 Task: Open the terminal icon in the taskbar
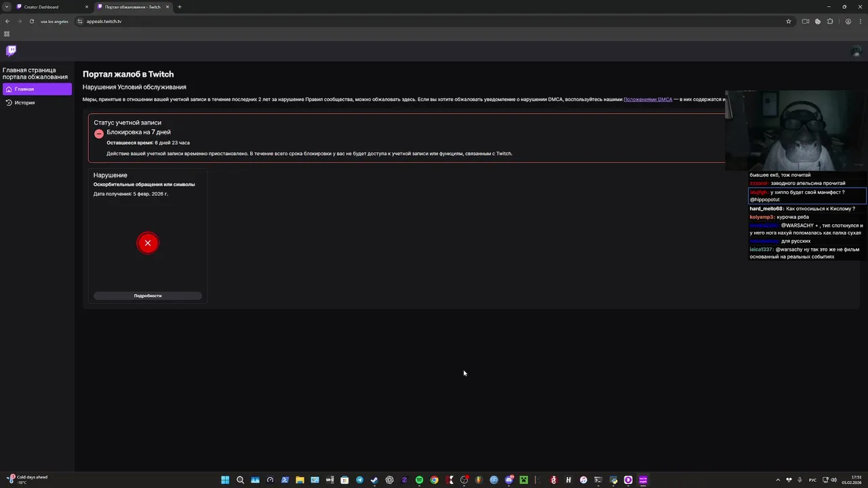[598, 480]
